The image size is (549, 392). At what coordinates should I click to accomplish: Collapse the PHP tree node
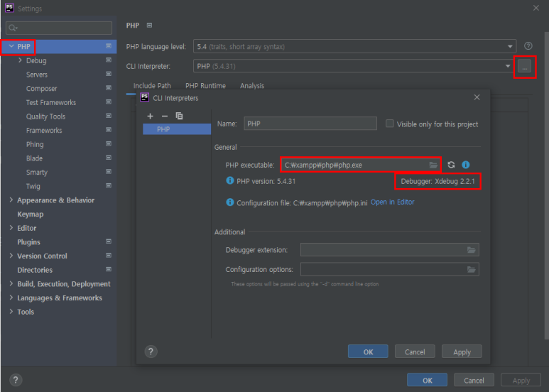(x=11, y=46)
